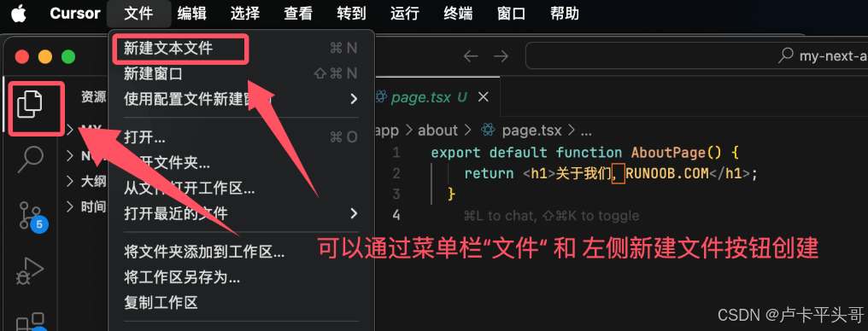Viewport: 868px width, 331px height.
Task: Click 'about' in the breadcrumb path
Action: [438, 131]
